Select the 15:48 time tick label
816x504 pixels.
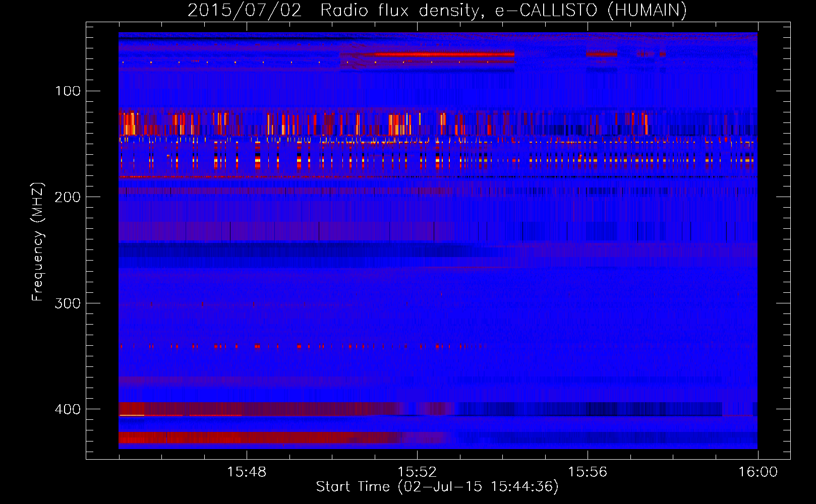coord(247,472)
